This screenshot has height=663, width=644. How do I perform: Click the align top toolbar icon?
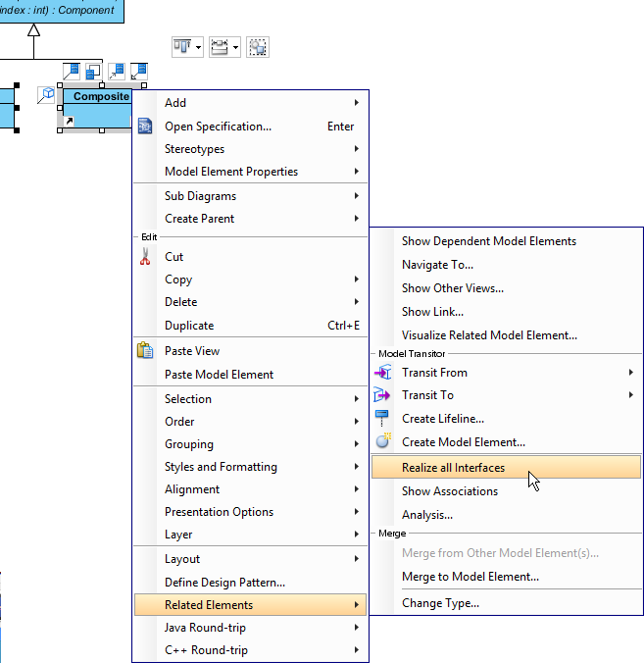(182, 47)
